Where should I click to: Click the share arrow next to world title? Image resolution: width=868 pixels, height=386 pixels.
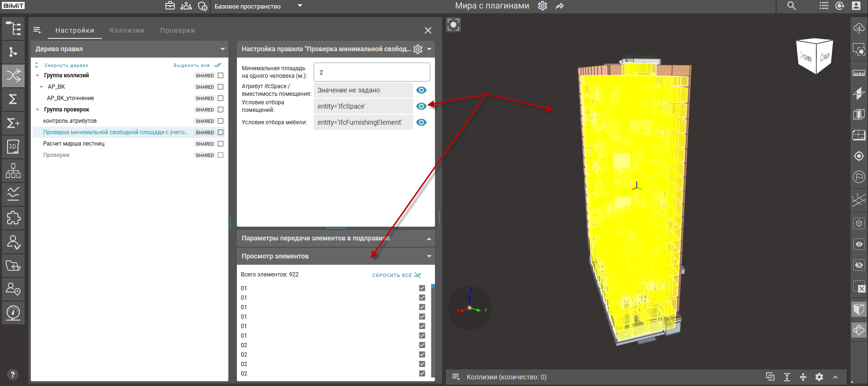click(560, 6)
